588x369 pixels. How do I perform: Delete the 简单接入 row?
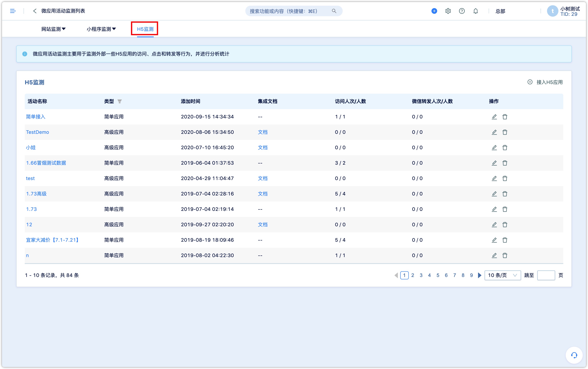(x=505, y=117)
